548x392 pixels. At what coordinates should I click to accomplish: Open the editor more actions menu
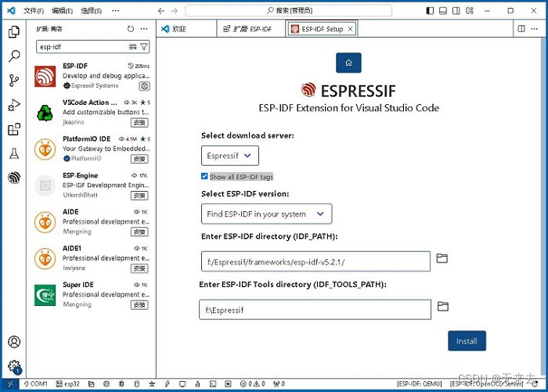[x=534, y=29]
